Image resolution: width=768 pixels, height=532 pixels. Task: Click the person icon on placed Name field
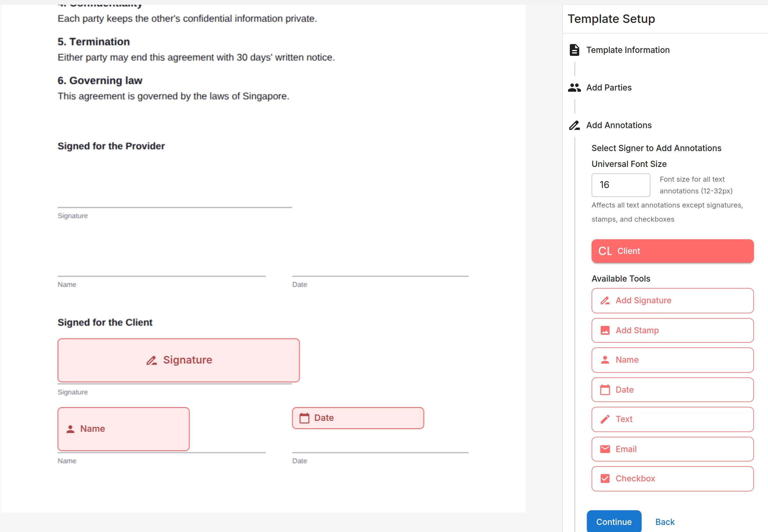[x=70, y=429]
